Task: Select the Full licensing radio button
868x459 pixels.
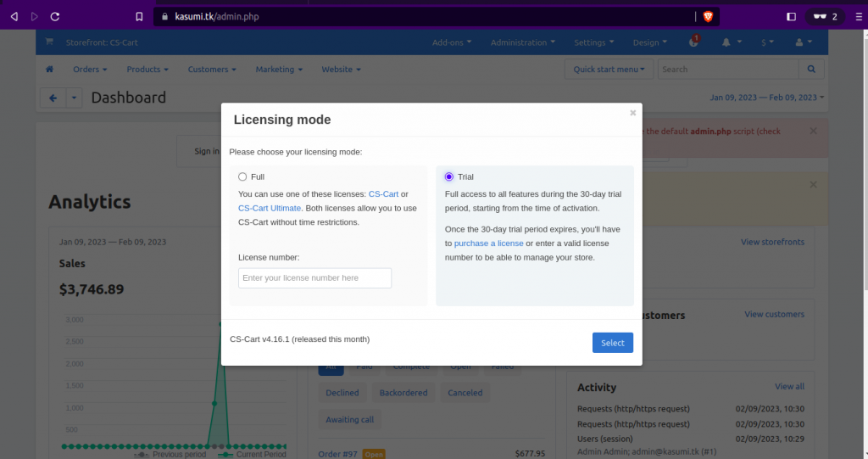Action: 242,176
